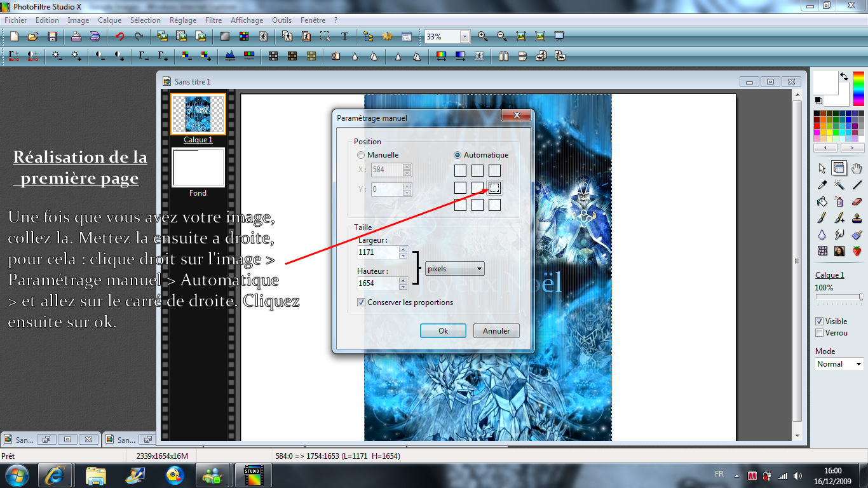This screenshot has width=868, height=488.
Task: Open the Calque menu
Action: (110, 20)
